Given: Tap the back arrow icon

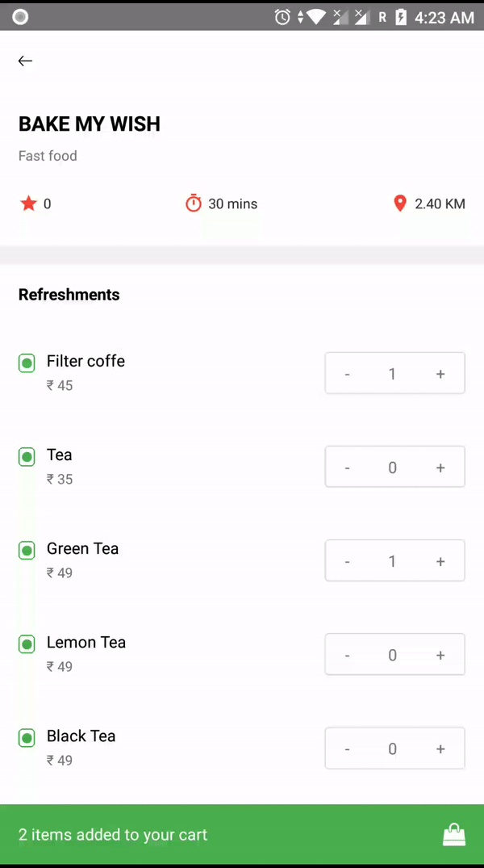Looking at the screenshot, I should click(25, 61).
